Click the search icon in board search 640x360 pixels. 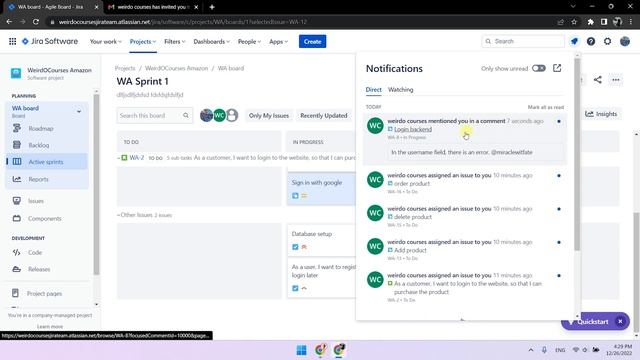[x=186, y=116]
